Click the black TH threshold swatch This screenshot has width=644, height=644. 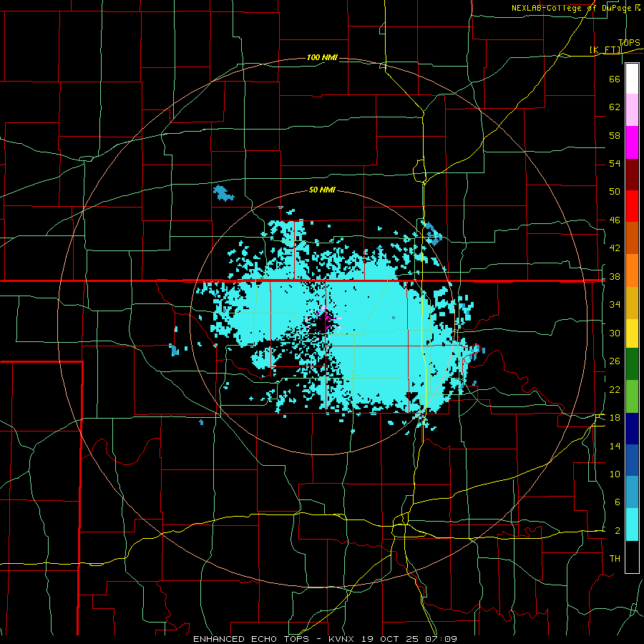tap(632, 557)
